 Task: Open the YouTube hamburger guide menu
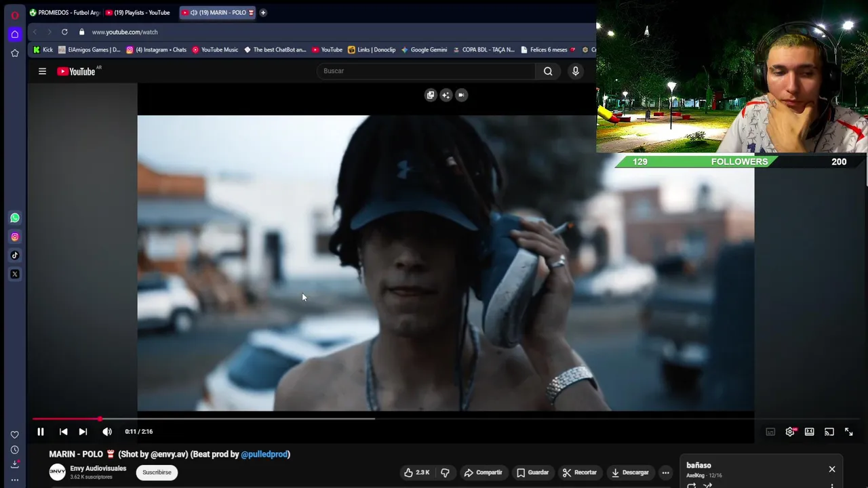coord(42,71)
